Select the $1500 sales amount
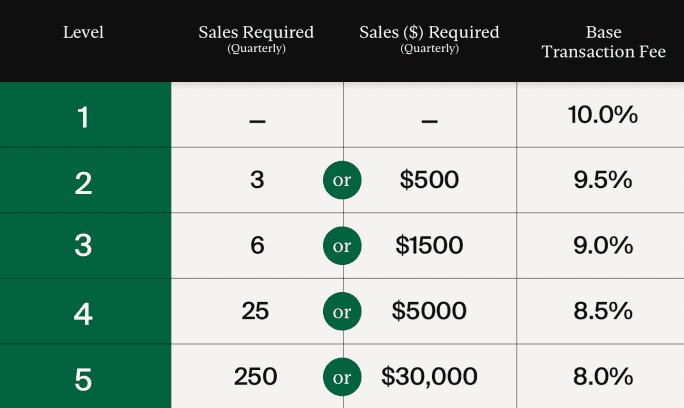 pyautogui.click(x=432, y=246)
